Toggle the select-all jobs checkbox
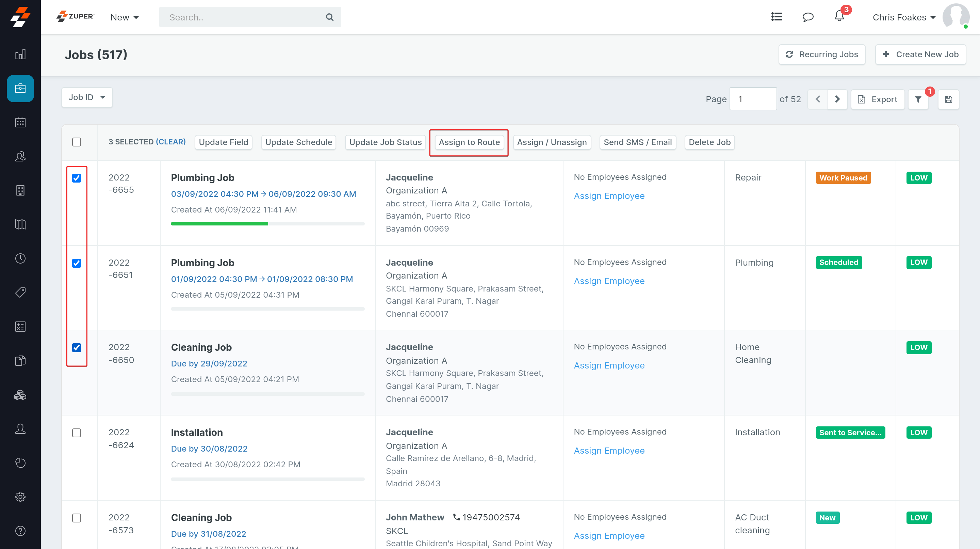Image resolution: width=980 pixels, height=549 pixels. (x=77, y=142)
